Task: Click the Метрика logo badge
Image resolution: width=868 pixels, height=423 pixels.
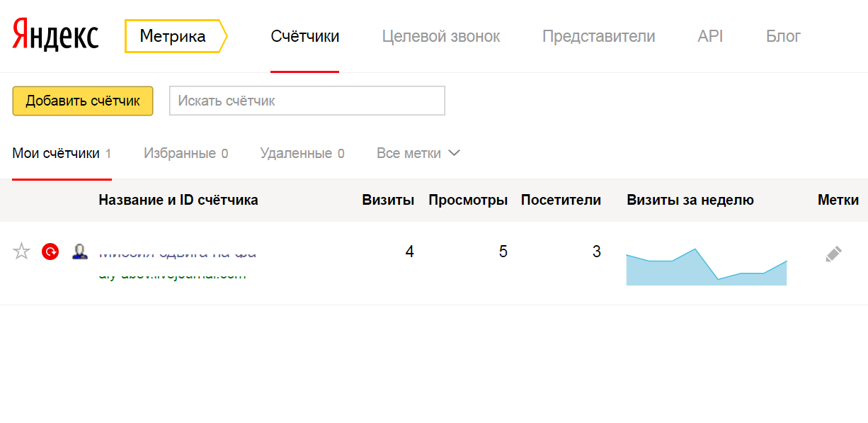Action: 176,36
